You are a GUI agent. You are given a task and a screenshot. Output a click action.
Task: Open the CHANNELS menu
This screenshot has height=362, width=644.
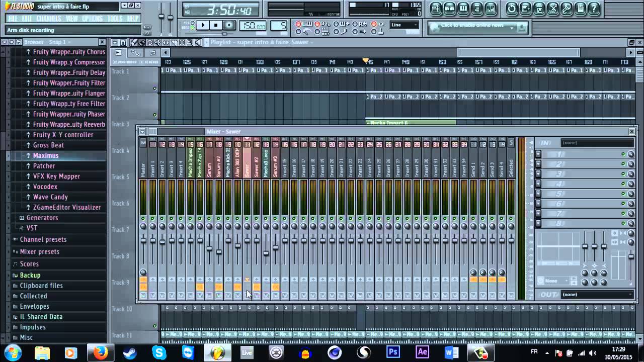click(49, 19)
